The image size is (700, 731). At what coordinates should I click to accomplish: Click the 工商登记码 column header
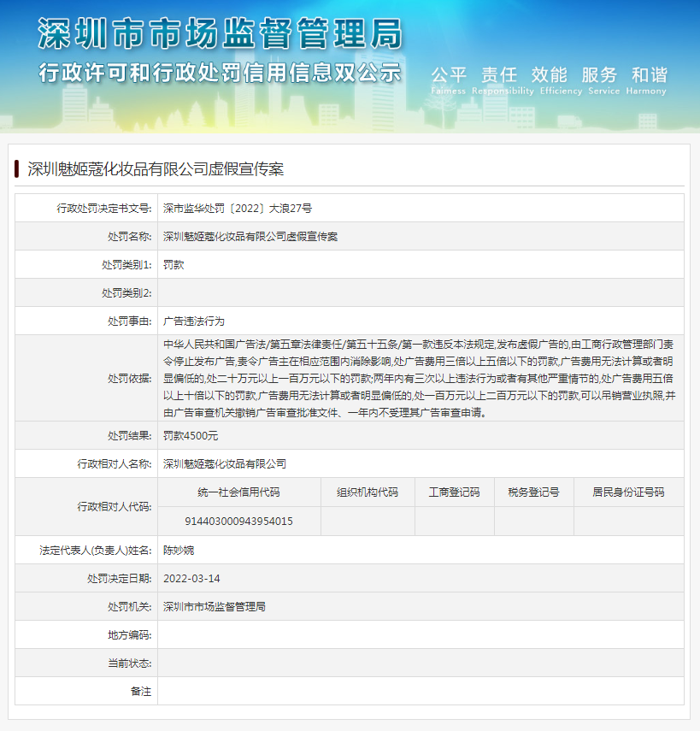pyautogui.click(x=455, y=492)
